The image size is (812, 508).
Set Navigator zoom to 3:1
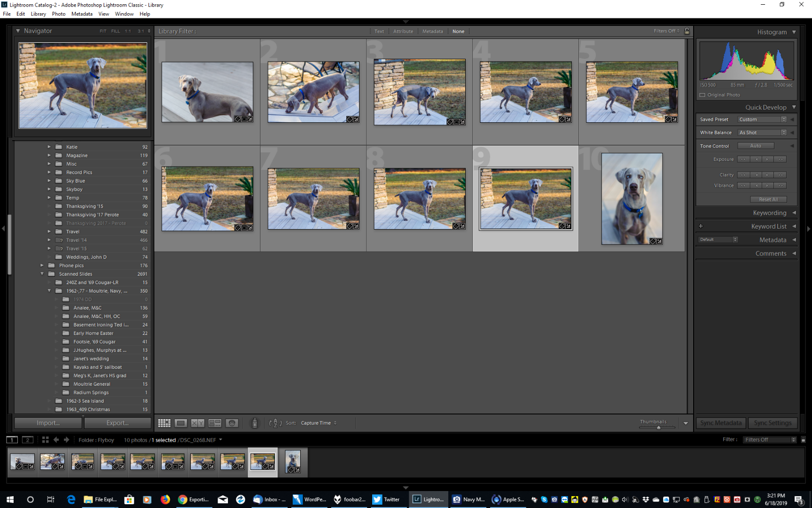[141, 31]
